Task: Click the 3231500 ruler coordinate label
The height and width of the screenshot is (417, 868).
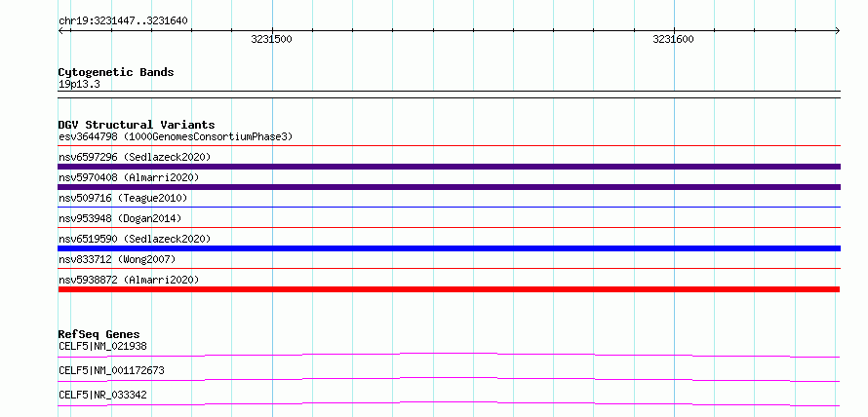Action: click(271, 39)
